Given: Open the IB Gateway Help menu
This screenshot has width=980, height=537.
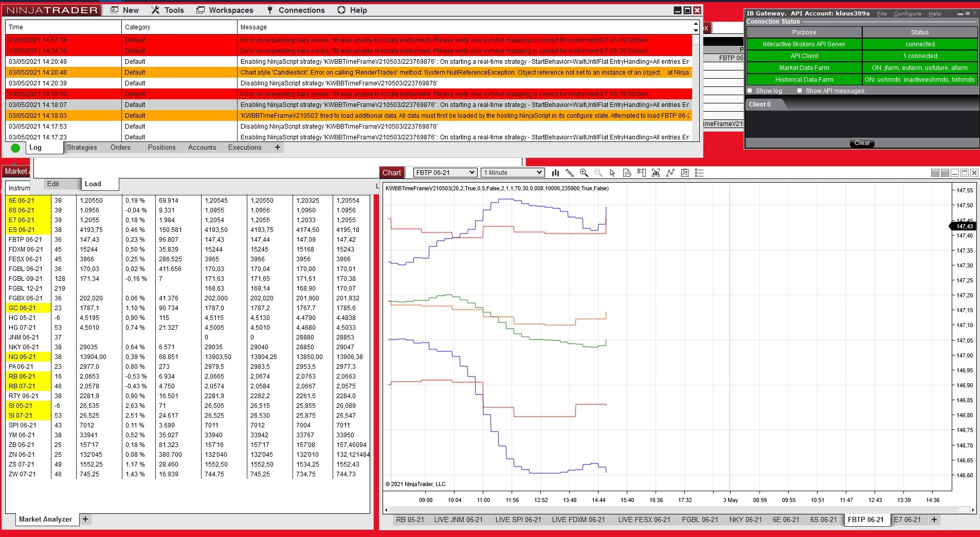Looking at the screenshot, I should (x=935, y=14).
